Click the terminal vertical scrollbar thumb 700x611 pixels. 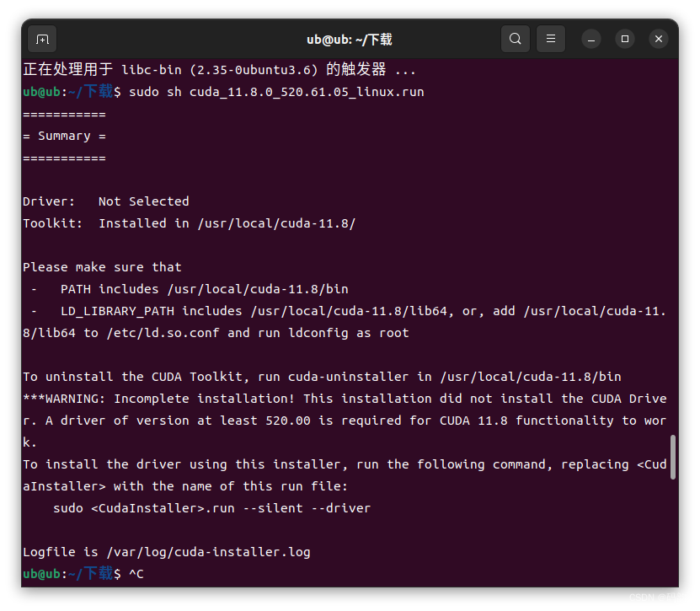pyautogui.click(x=673, y=457)
